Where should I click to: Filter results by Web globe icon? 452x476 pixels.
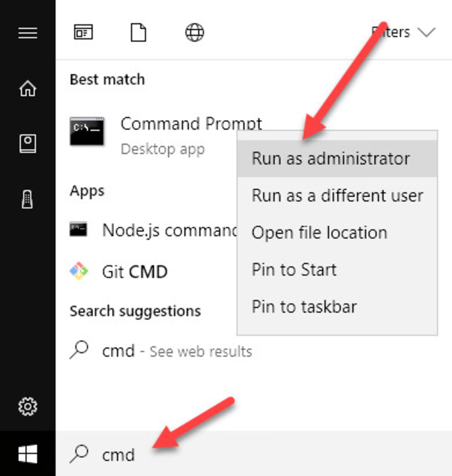(194, 32)
